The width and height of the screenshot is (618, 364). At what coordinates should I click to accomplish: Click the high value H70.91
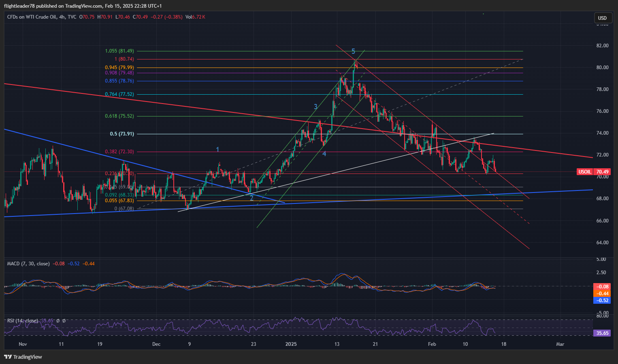pos(105,17)
